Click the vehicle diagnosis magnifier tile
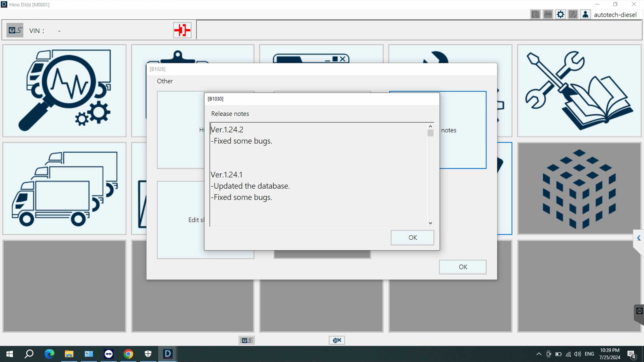 [x=64, y=90]
